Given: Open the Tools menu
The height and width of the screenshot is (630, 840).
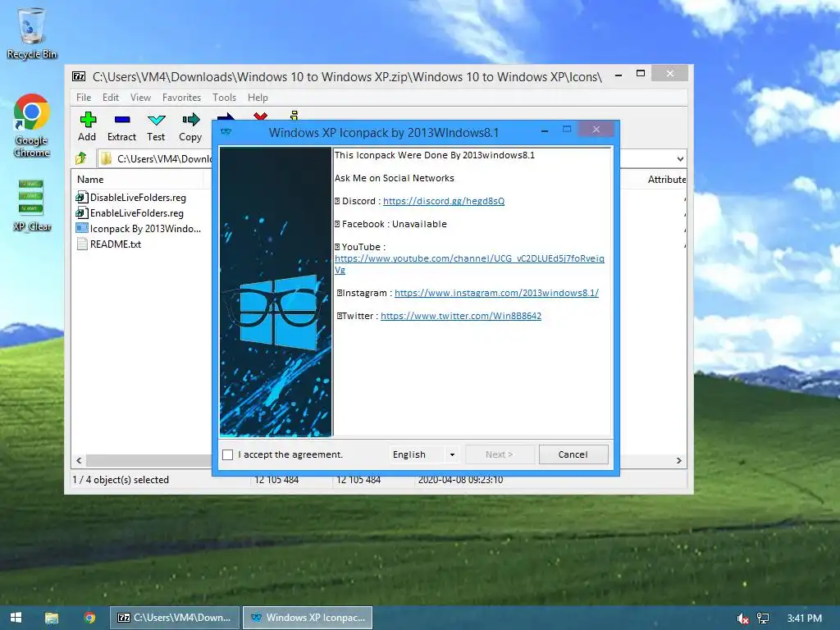Looking at the screenshot, I should [x=224, y=98].
